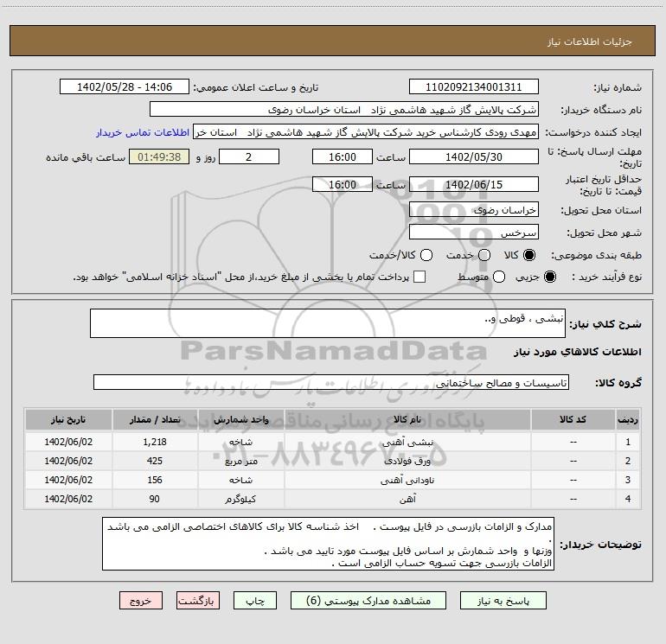Open مشاهده مدارک پیوستی (6) button
The height and width of the screenshot is (644, 666).
368,601
